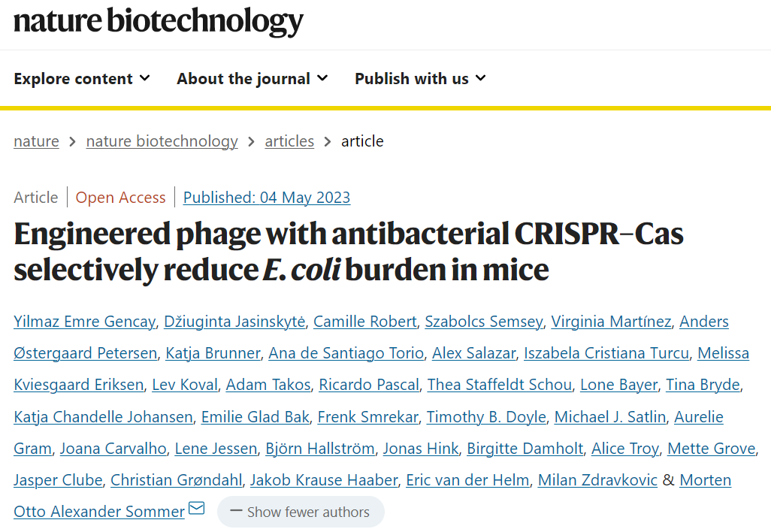Open author Szabolcs Semsey's details
The height and width of the screenshot is (532, 771).
tap(483, 322)
